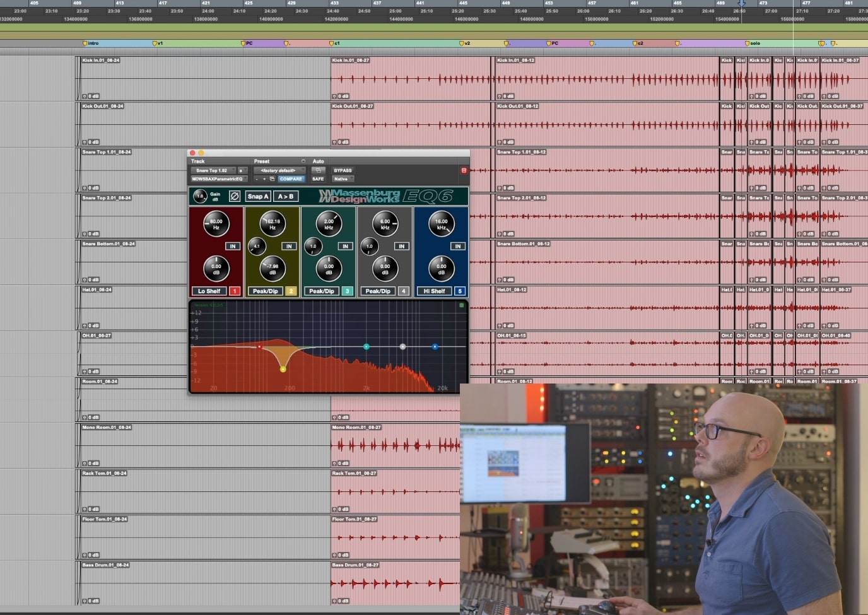Click the master Gain dB knob
The height and width of the screenshot is (615, 868).
tap(200, 196)
